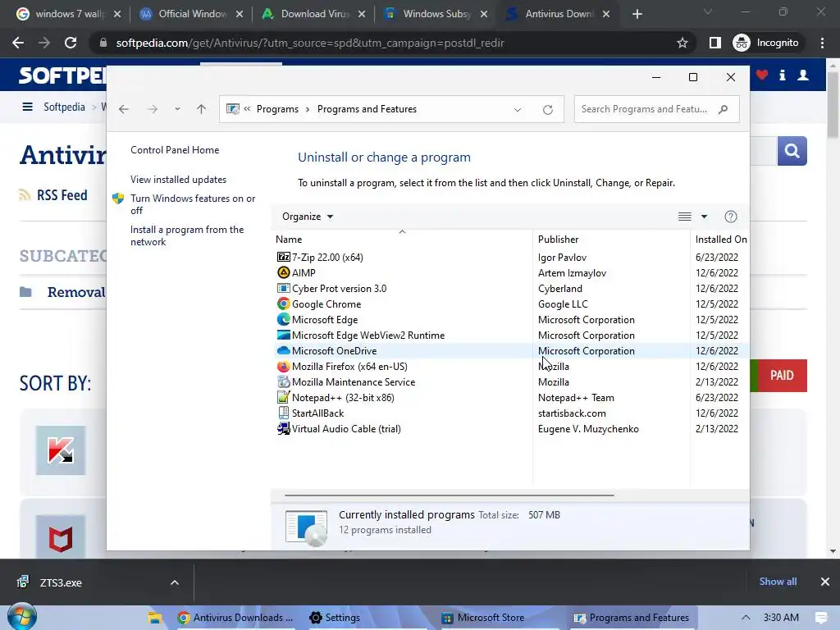Click the AIMP program icon
The width and height of the screenshot is (840, 630).
[x=283, y=272]
